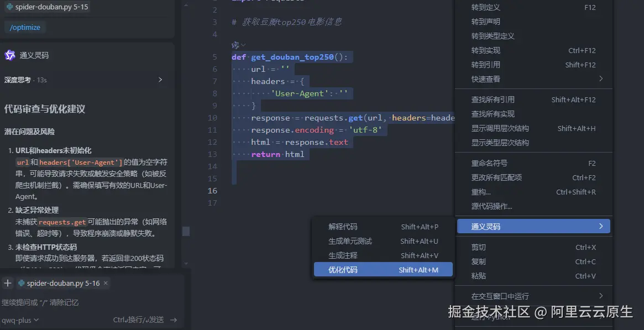644x330 pixels.
Task: Click the Python file icon on spider-douban.py 5-15
Action: coord(10,7)
